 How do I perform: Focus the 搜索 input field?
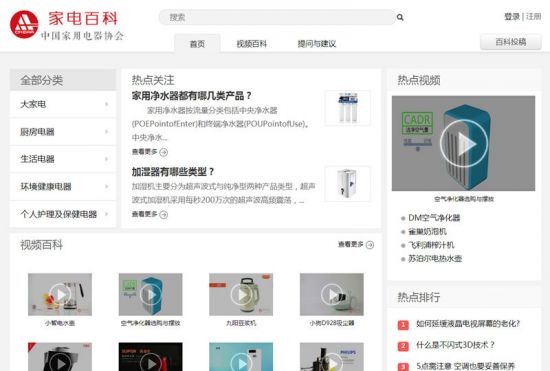click(277, 17)
